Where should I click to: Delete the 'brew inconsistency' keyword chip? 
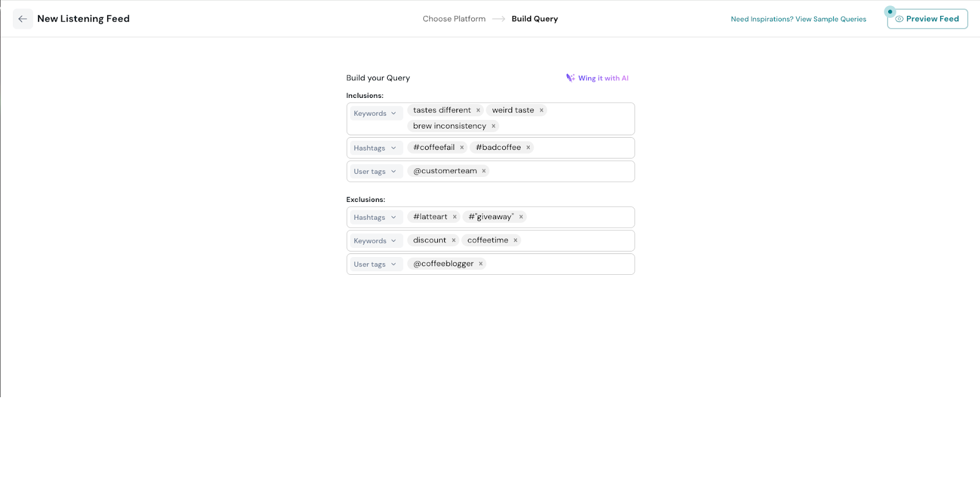(493, 126)
